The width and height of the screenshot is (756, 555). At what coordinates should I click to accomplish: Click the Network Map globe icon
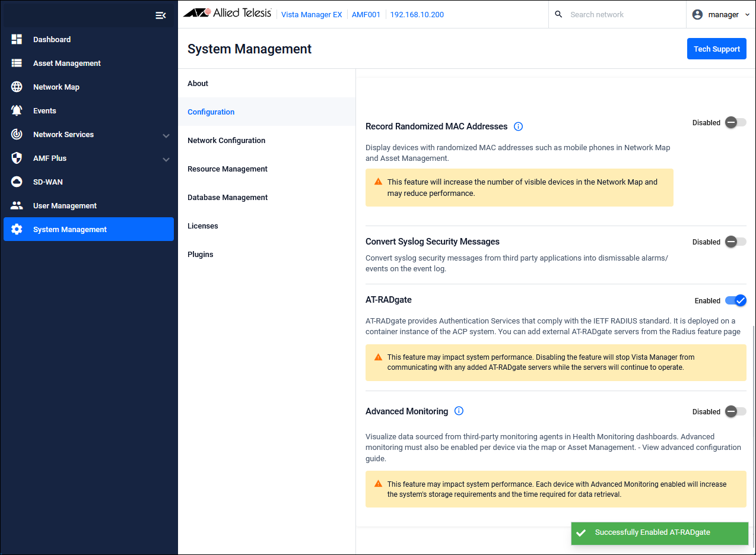coord(17,87)
